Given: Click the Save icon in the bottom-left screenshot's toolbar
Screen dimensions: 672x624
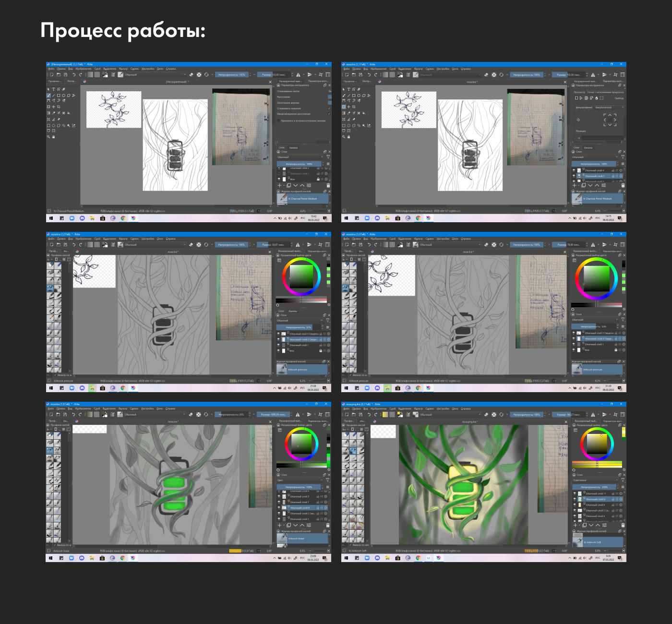Looking at the screenshot, I should 65,415.
